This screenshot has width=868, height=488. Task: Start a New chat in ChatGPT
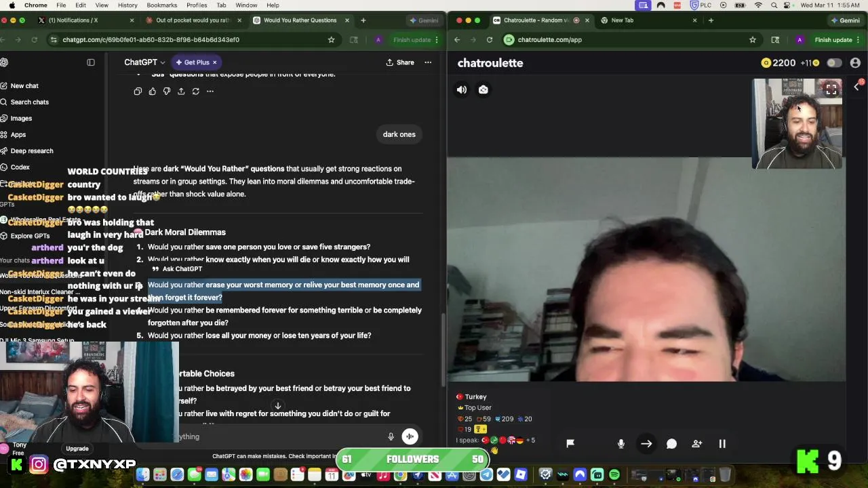(24, 86)
